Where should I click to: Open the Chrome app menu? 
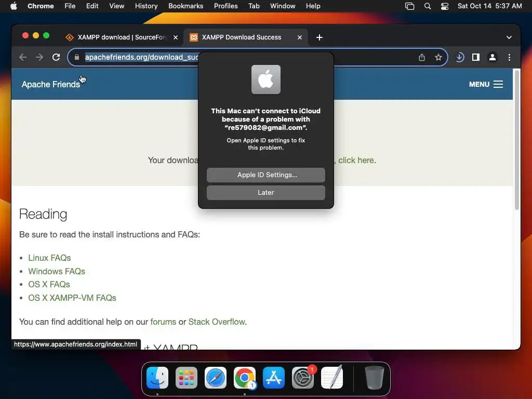41,6
